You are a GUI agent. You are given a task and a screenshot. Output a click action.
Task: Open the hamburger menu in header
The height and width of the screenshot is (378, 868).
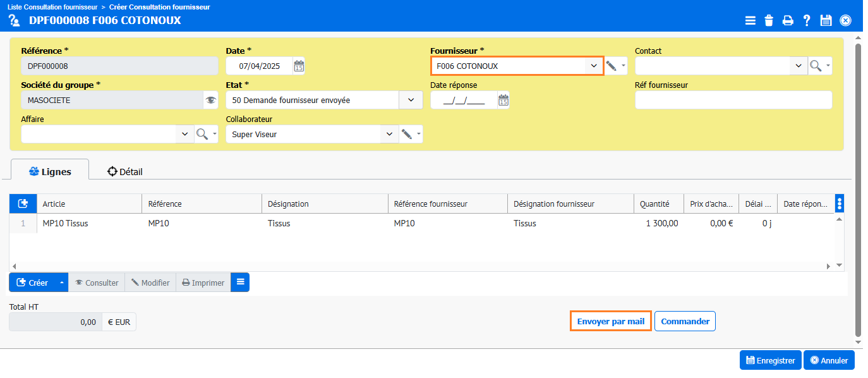[750, 20]
